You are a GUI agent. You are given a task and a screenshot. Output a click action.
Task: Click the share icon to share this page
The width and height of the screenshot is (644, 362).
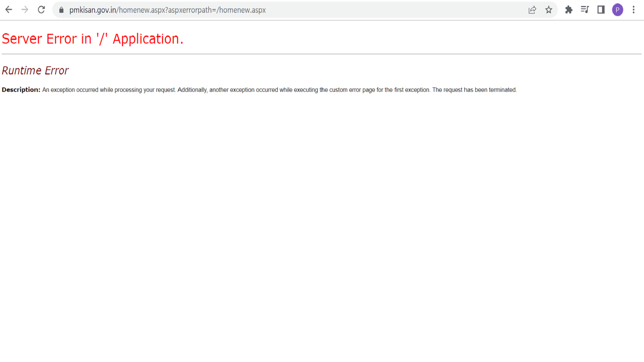coord(532,10)
